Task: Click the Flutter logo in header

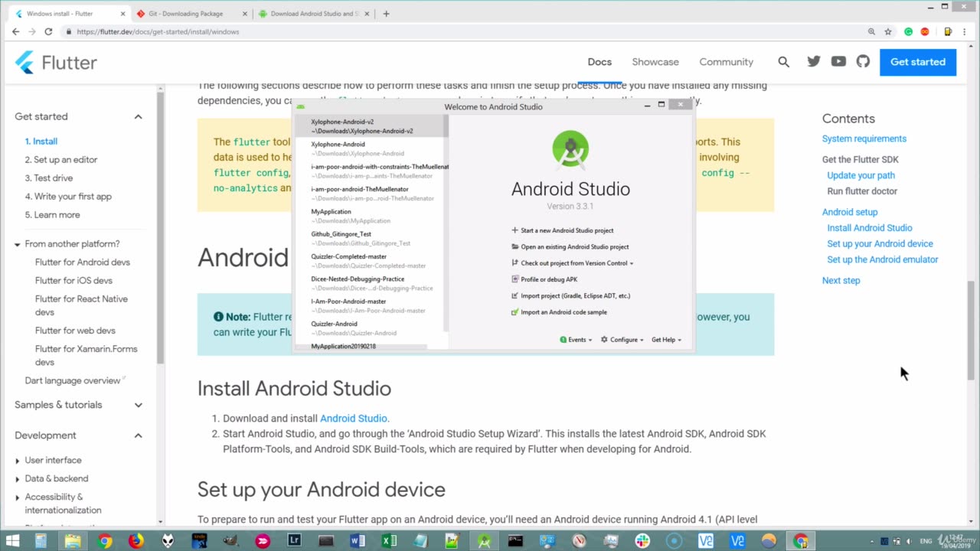Action: (57, 62)
